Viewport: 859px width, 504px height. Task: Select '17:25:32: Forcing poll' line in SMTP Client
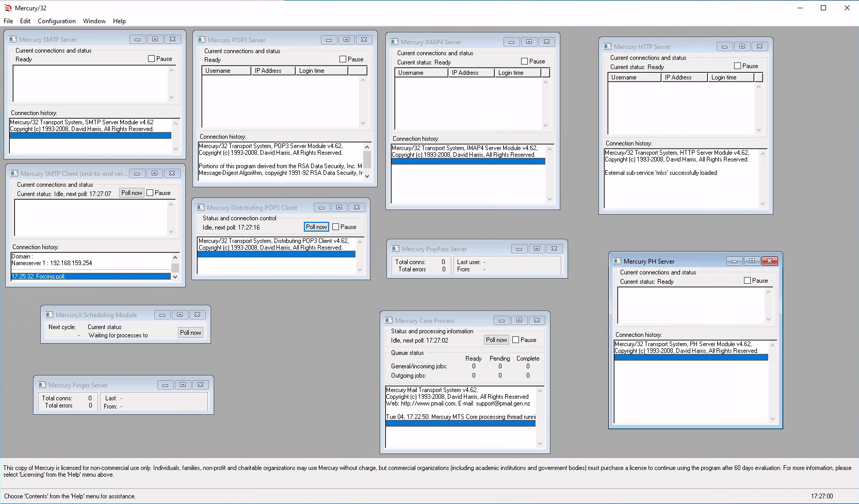tap(91, 277)
